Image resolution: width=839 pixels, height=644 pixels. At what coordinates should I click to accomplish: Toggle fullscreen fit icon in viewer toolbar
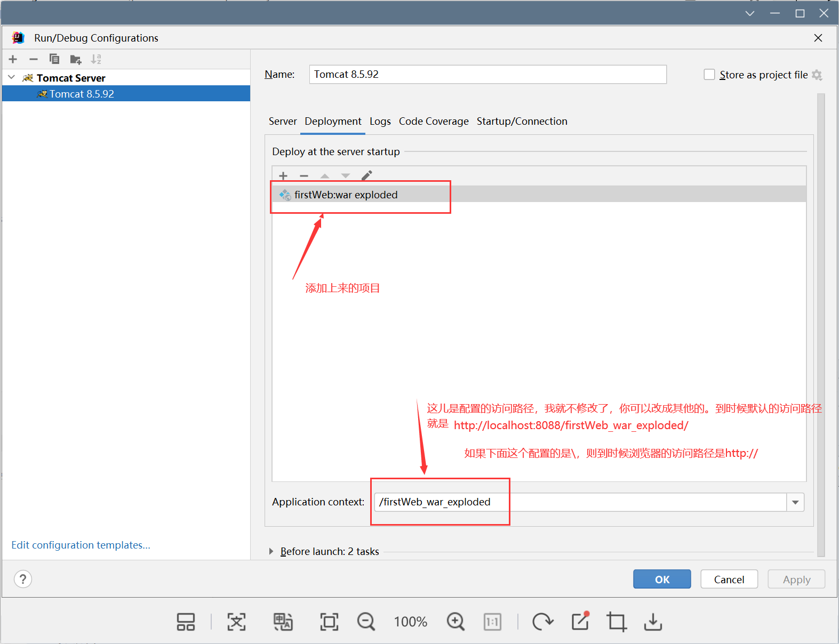pos(329,622)
